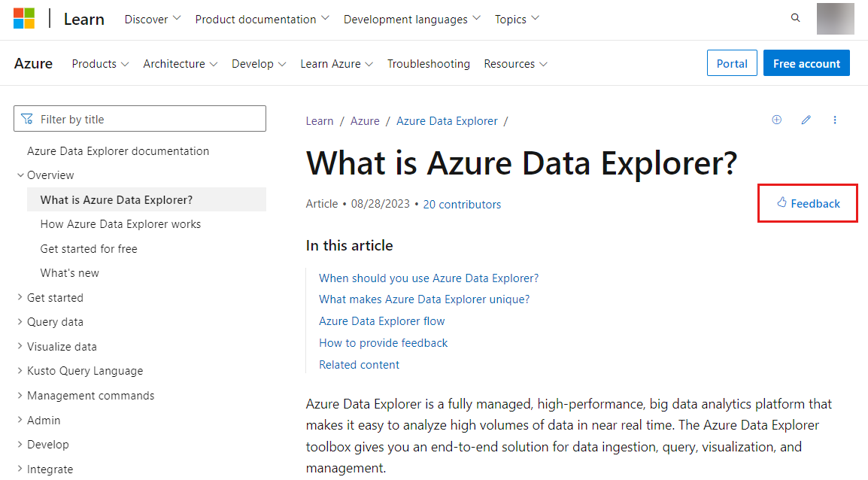Click the edit pencil icon
Image resolution: width=868 pixels, height=480 pixels.
(806, 120)
